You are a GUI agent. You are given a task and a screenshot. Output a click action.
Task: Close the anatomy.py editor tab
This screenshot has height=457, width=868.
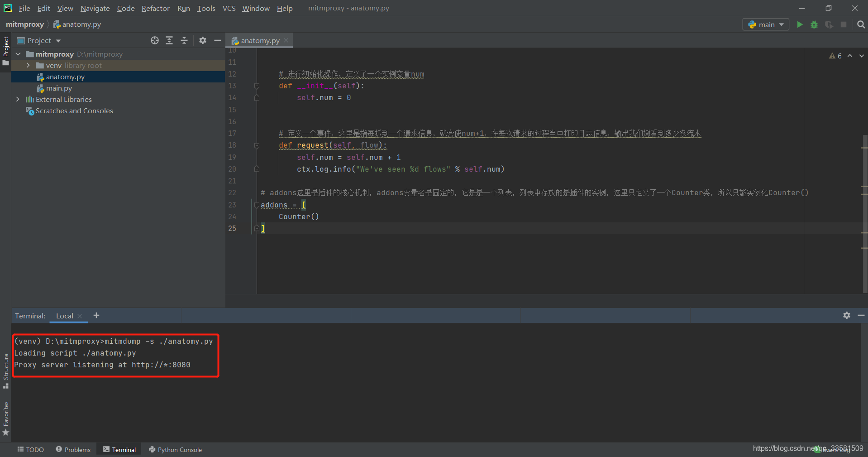pyautogui.click(x=286, y=40)
